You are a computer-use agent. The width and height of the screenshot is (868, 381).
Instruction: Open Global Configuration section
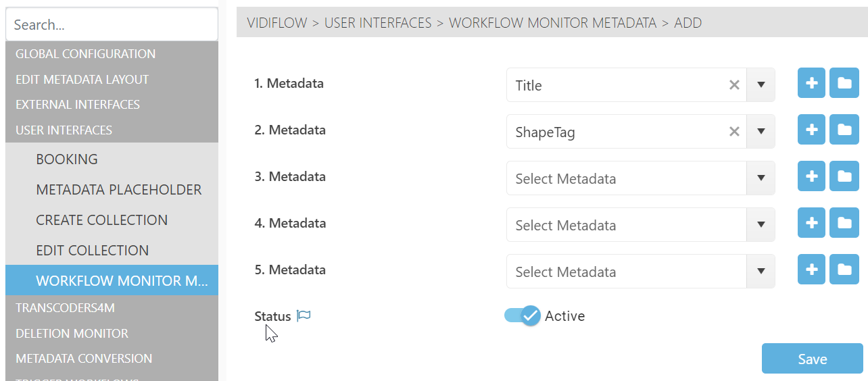(x=85, y=54)
